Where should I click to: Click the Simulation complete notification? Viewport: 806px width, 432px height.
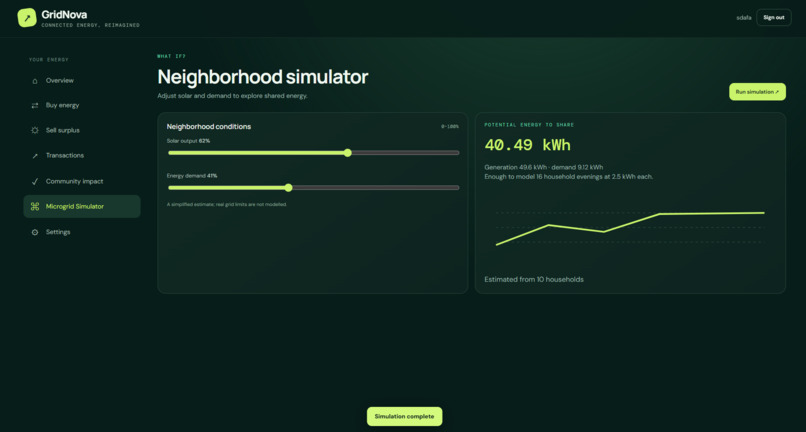pos(405,417)
